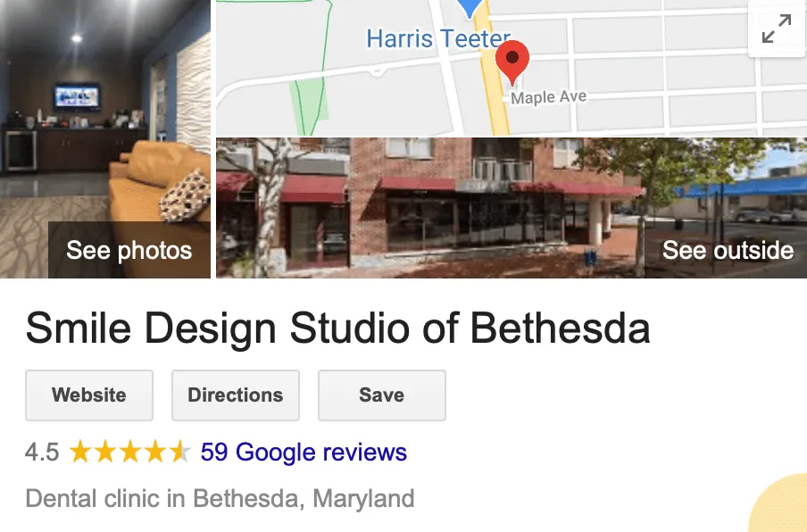Image resolution: width=807 pixels, height=532 pixels.
Task: Save Smile Design Studio listing
Action: tap(382, 395)
